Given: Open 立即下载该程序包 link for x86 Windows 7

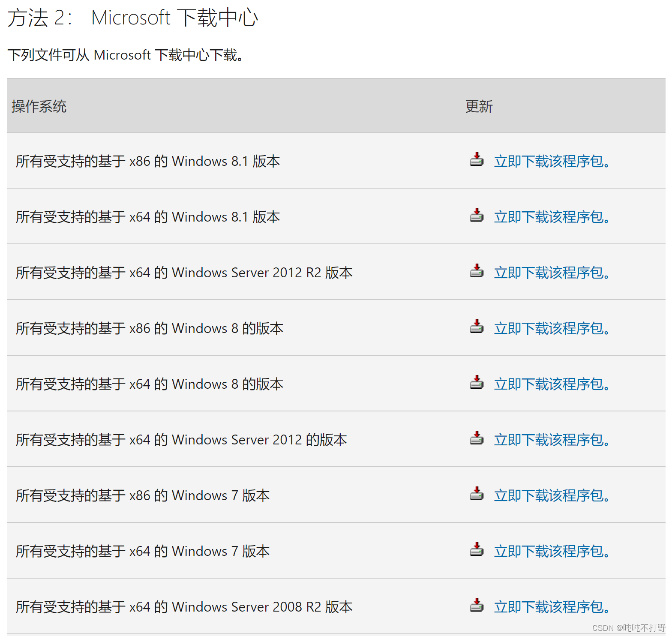Looking at the screenshot, I should point(552,495).
